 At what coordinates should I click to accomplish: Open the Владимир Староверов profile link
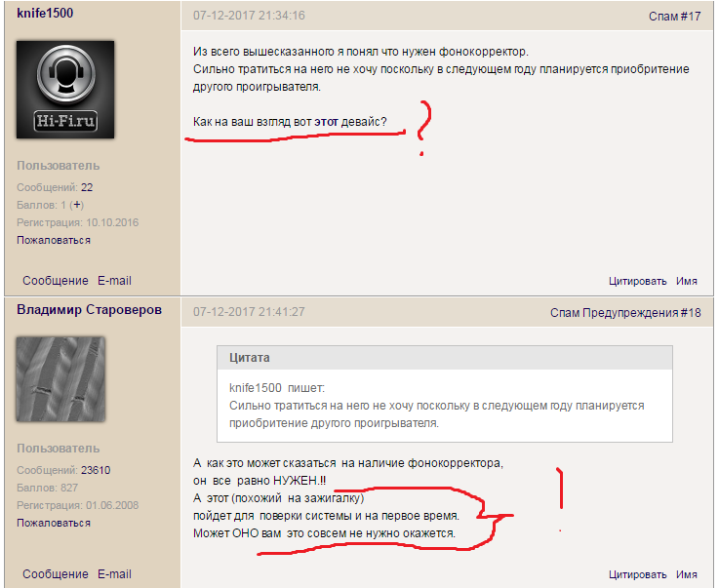point(89,310)
